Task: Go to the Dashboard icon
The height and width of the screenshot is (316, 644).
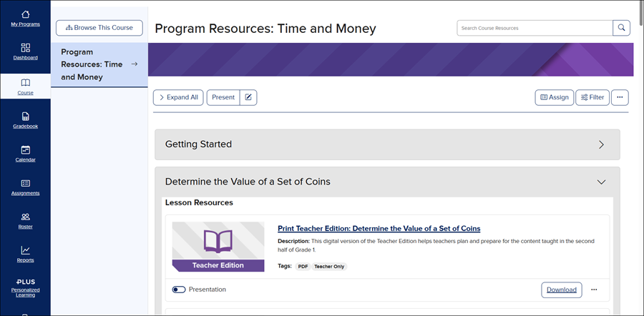Action: pos(25,48)
